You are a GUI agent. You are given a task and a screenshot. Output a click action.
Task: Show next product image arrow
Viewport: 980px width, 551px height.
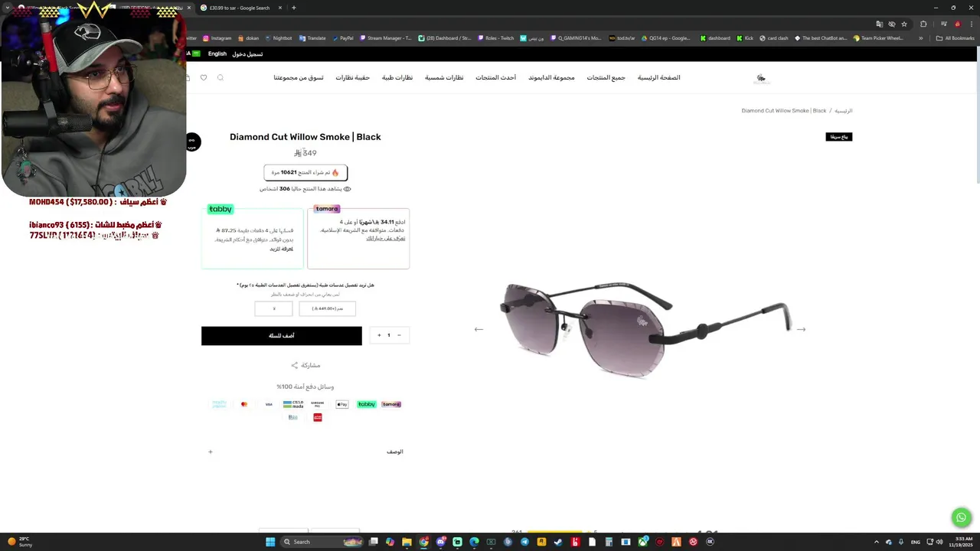(801, 329)
